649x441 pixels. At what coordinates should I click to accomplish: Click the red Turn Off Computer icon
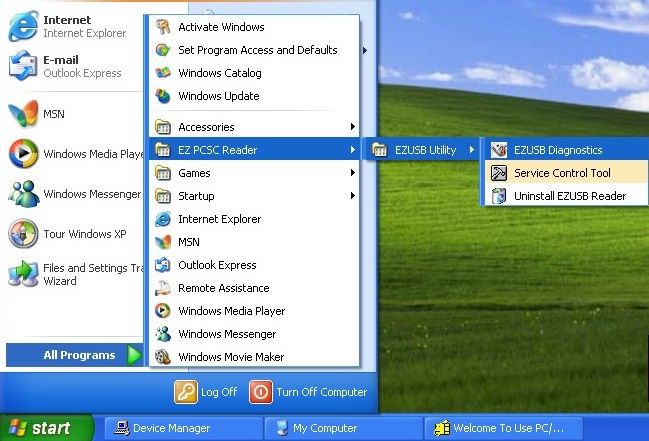coord(261,392)
